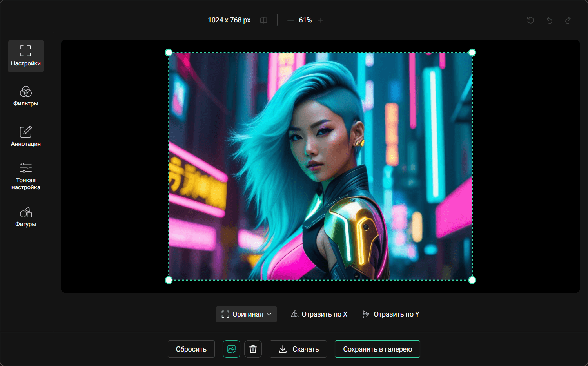Viewport: 588px width, 366px height.
Task: Flip image with Отразить по Y
Action: click(x=391, y=314)
